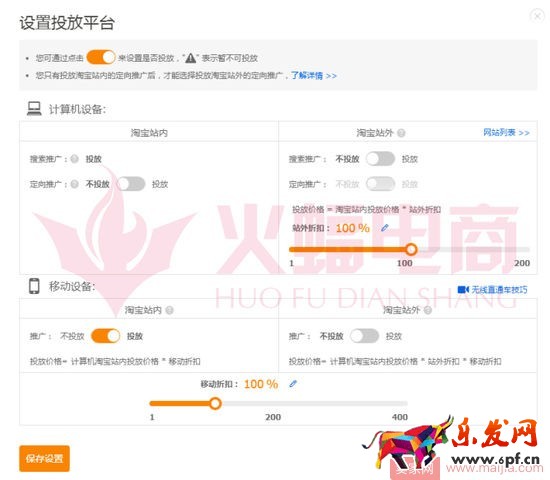Click help icon next to mobile 淘宝站内 header
550x480 pixels.
click(169, 310)
